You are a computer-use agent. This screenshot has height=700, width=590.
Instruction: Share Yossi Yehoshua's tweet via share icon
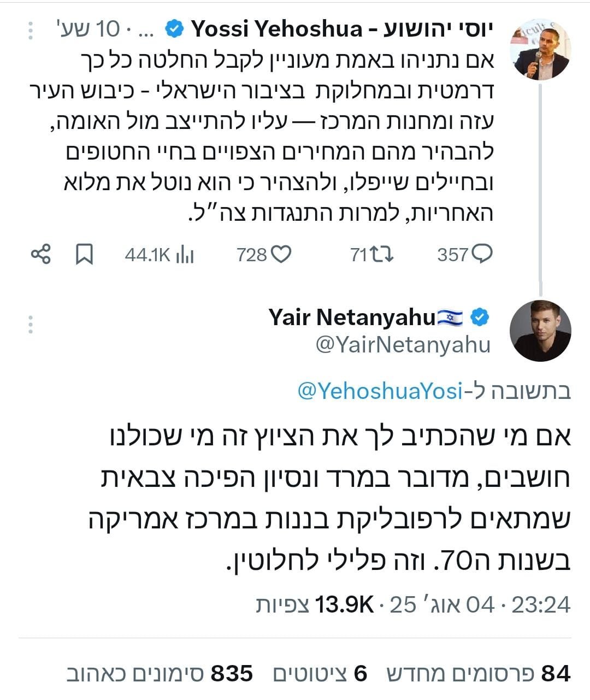(x=41, y=254)
